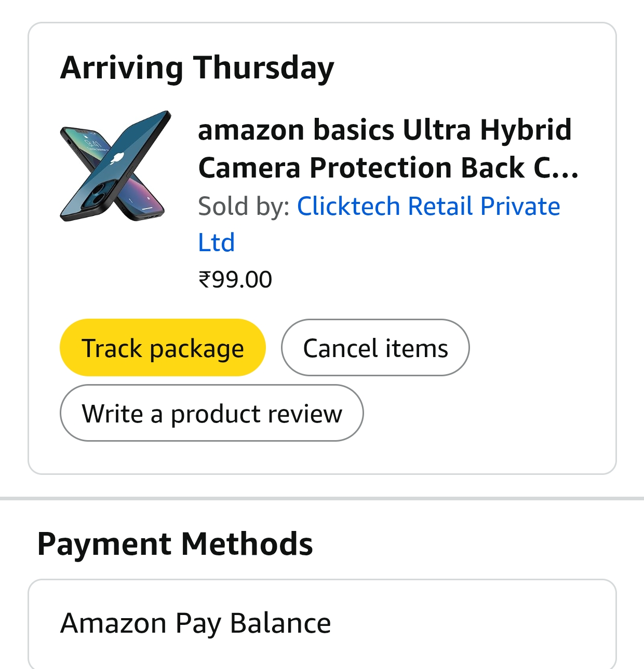
Task: Click the phone case product thumbnail
Action: 115,166
